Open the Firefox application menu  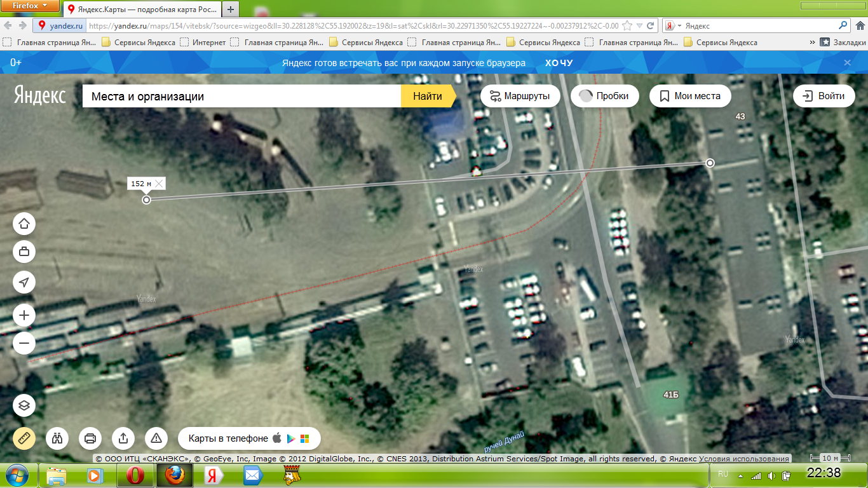tap(31, 6)
